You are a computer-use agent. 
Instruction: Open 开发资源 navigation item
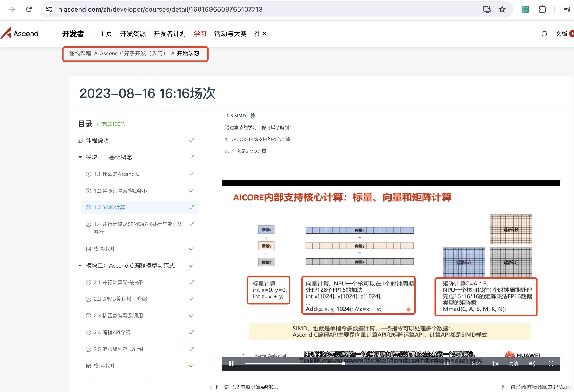click(x=133, y=34)
